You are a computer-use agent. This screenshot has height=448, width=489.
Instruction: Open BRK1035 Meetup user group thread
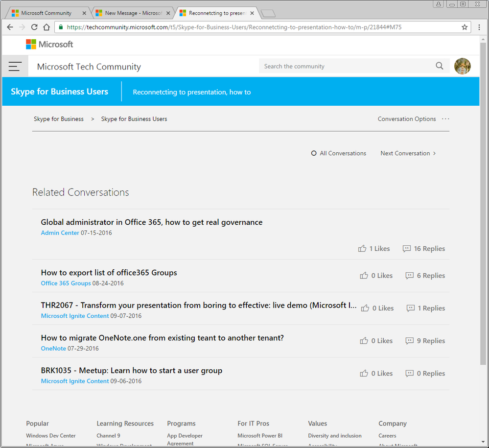[x=132, y=370]
